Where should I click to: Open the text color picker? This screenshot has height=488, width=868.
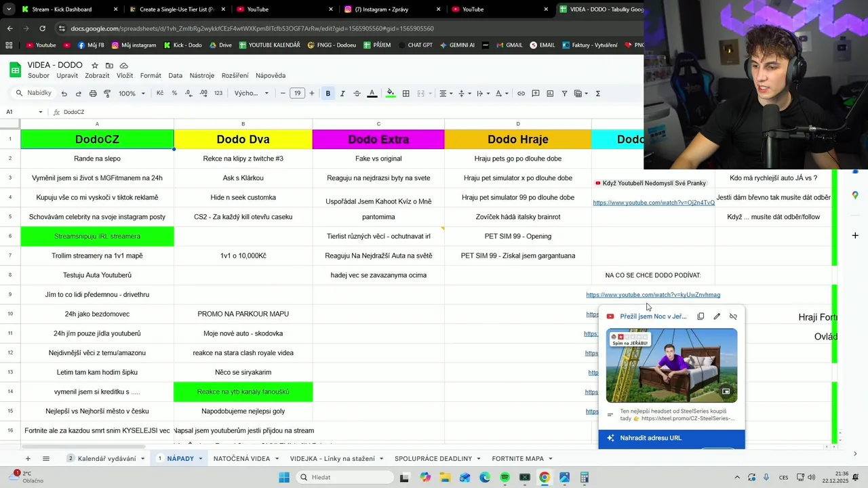pyautogui.click(x=372, y=94)
